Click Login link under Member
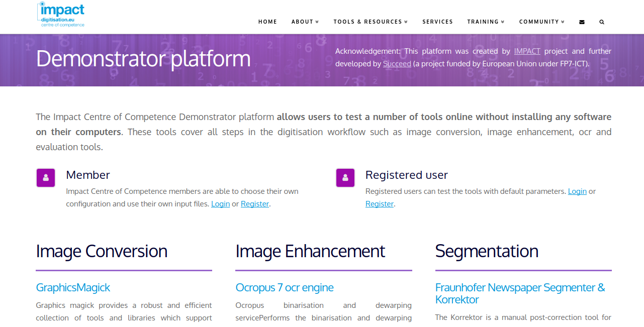The image size is (644, 327). tap(220, 204)
